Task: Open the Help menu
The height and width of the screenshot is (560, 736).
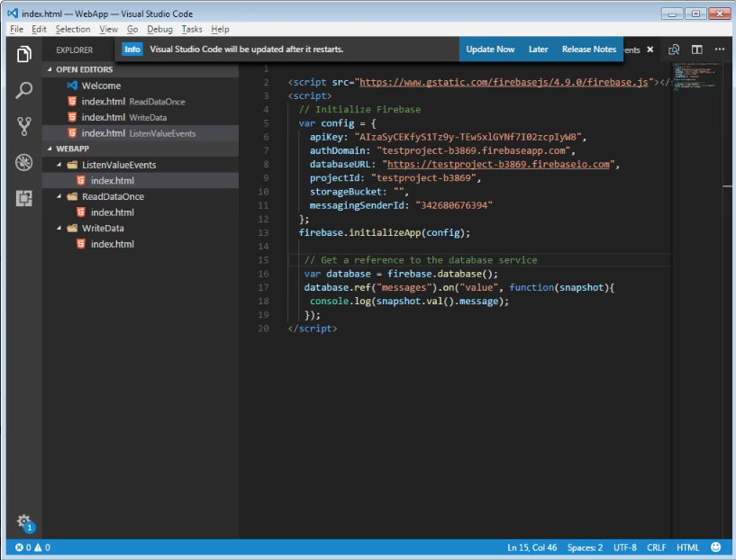Action: (x=220, y=29)
